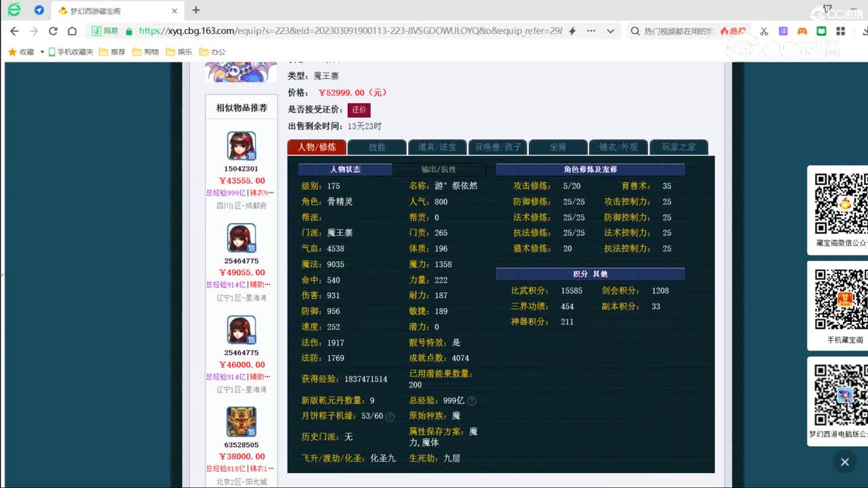The width and height of the screenshot is (868, 488).
Task: Click the green extension icon in toolbar
Action: [821, 31]
